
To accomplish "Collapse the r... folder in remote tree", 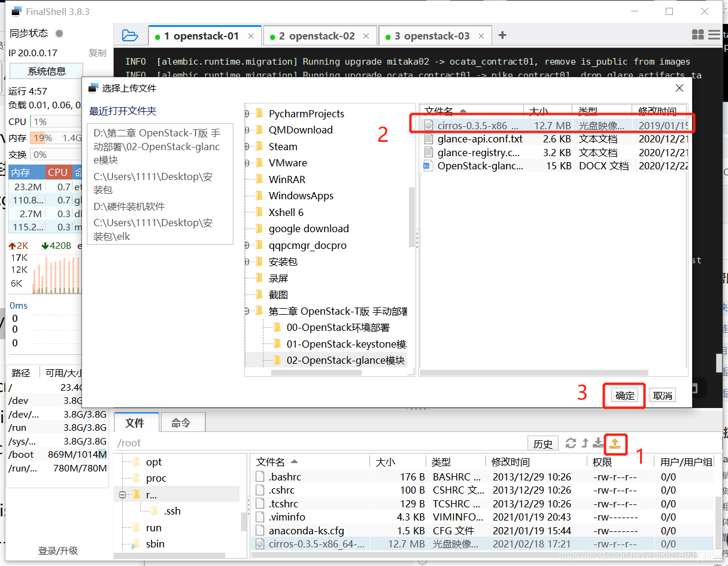I will click(x=122, y=495).
